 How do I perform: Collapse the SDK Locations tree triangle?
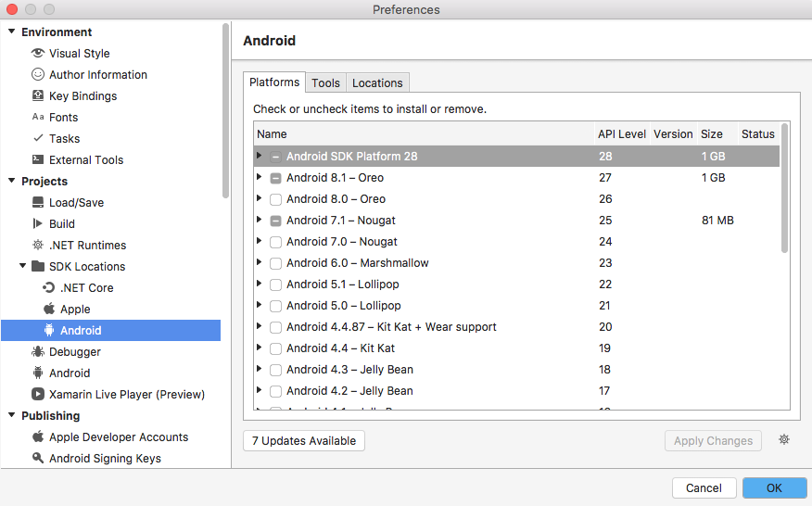pyautogui.click(x=23, y=266)
